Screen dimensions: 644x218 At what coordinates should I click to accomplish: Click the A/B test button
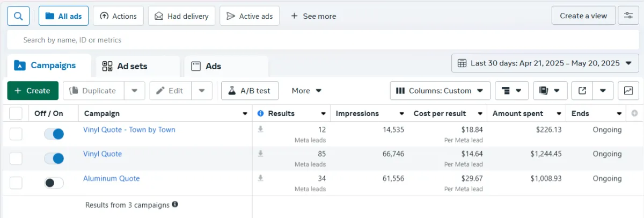250,91
